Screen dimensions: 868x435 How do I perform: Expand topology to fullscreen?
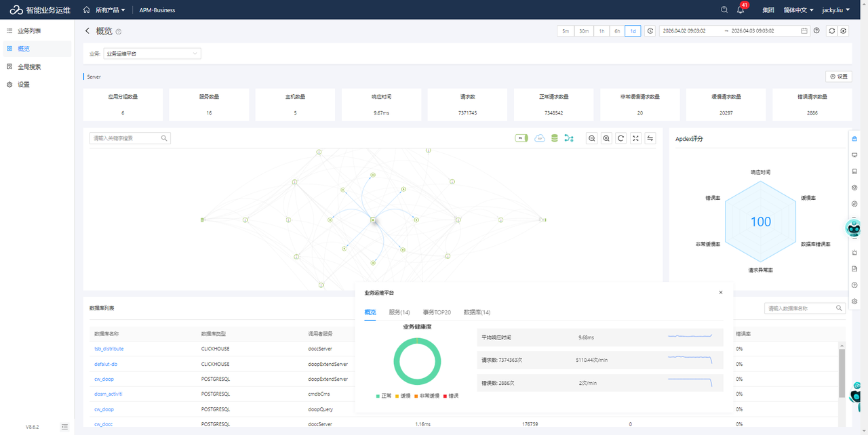[x=635, y=138]
